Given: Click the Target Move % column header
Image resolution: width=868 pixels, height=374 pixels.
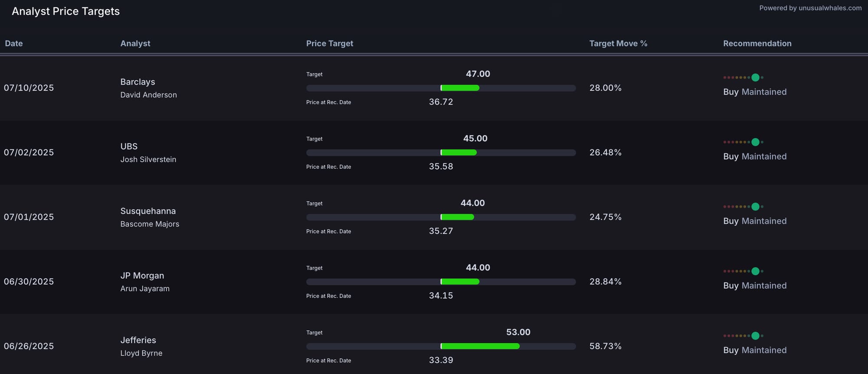Looking at the screenshot, I should (618, 43).
